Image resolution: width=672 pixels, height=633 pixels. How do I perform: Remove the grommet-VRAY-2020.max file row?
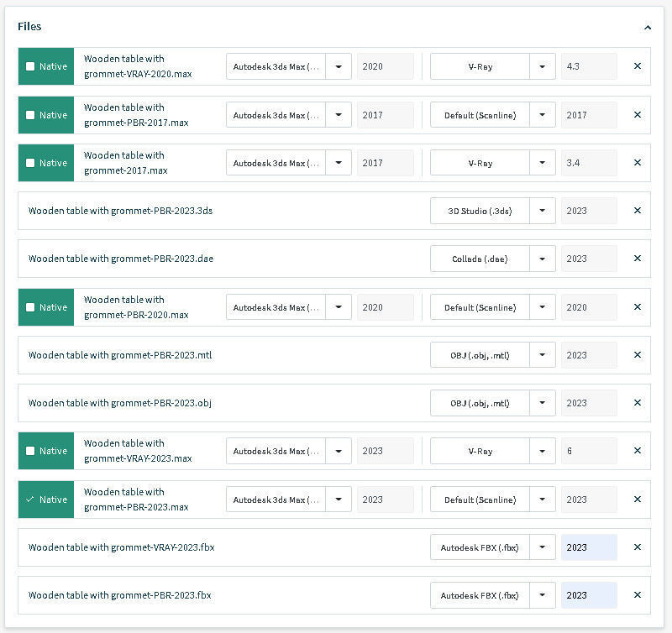(x=637, y=66)
